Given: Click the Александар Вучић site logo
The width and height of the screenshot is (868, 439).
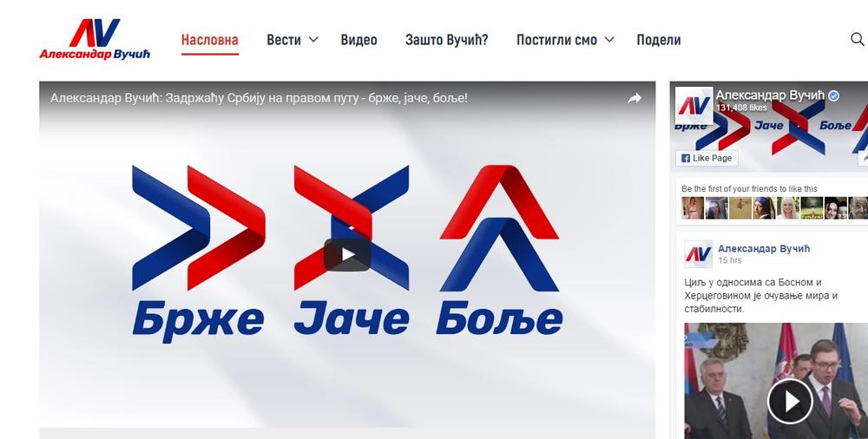Looking at the screenshot, I should [x=95, y=40].
